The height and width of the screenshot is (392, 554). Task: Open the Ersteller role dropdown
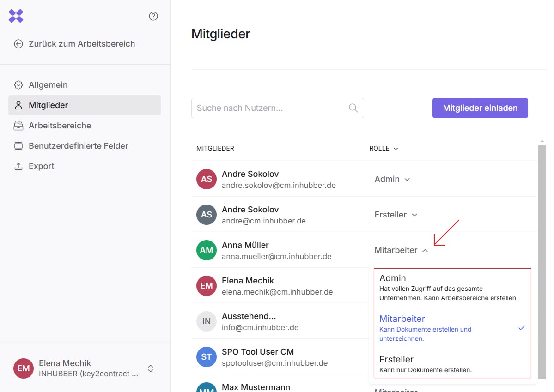click(x=396, y=215)
